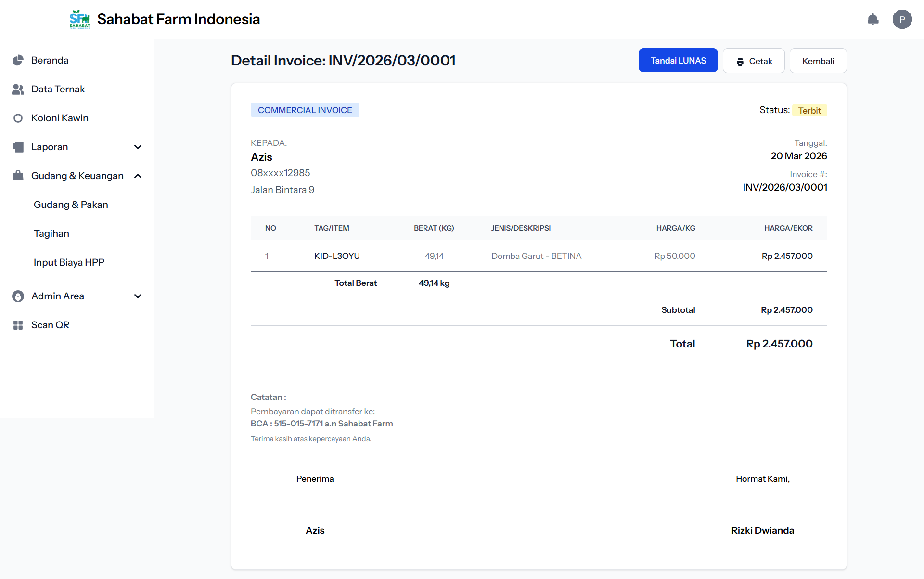Click the Scan QR grid icon
Viewport: 924px width, 579px height.
[18, 325]
